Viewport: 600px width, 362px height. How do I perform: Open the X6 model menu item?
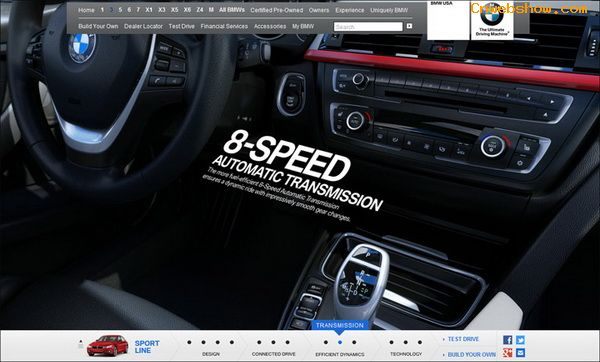pyautogui.click(x=187, y=10)
